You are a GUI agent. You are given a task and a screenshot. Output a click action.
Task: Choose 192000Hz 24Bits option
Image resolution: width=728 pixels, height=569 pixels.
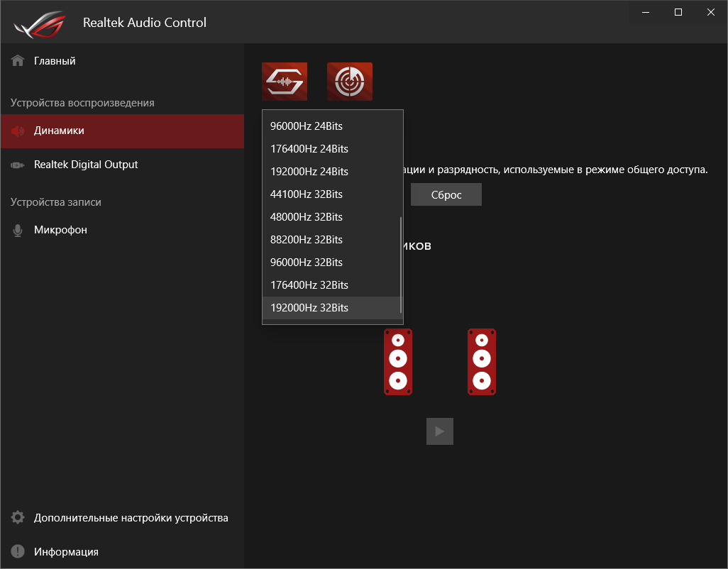tap(331, 172)
